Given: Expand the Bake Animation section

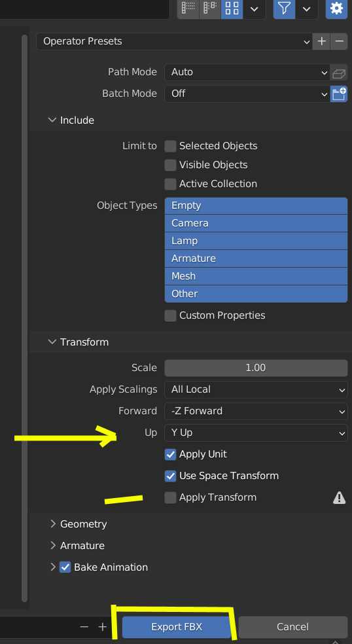Looking at the screenshot, I should (53, 567).
